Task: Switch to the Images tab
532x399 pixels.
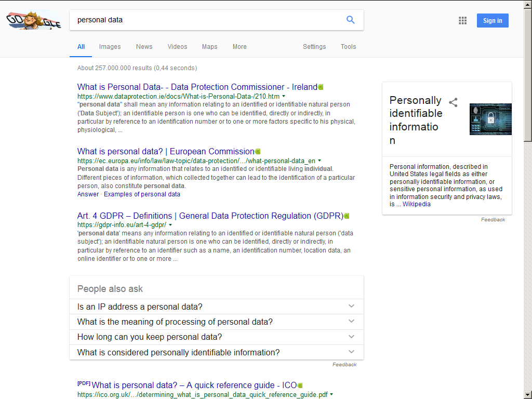Action: pos(110,47)
